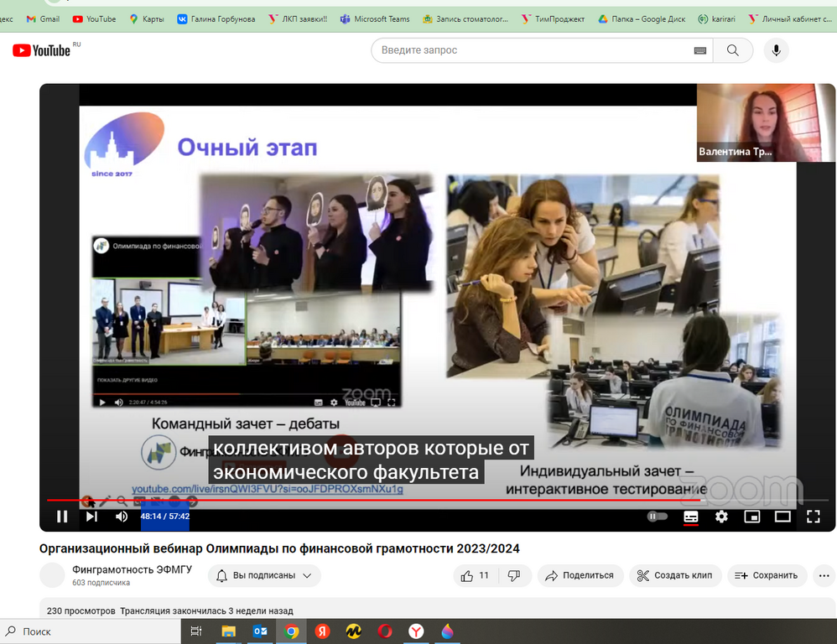Open the on-screen keyboard icon in search

click(699, 50)
